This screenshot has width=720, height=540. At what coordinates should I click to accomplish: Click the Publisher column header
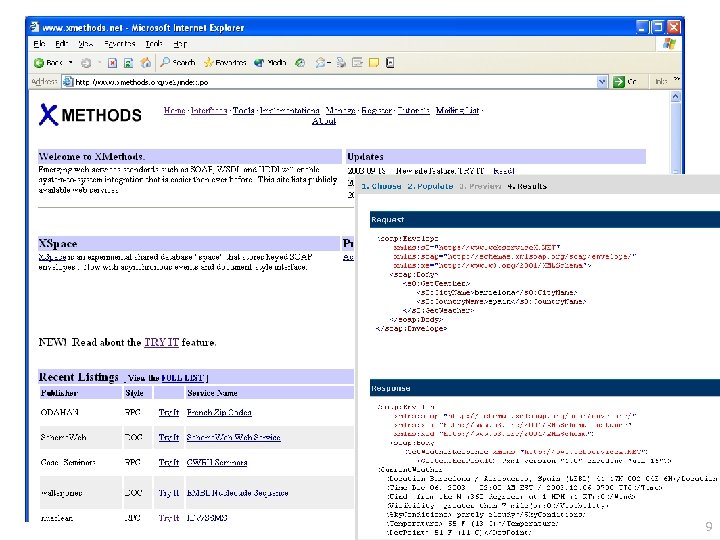point(81,393)
